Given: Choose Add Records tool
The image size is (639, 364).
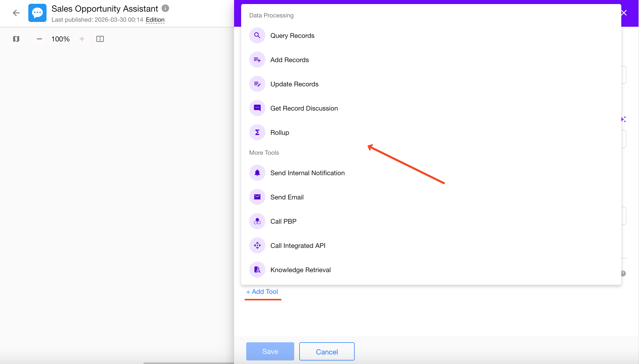Looking at the screenshot, I should pyautogui.click(x=431, y=60).
